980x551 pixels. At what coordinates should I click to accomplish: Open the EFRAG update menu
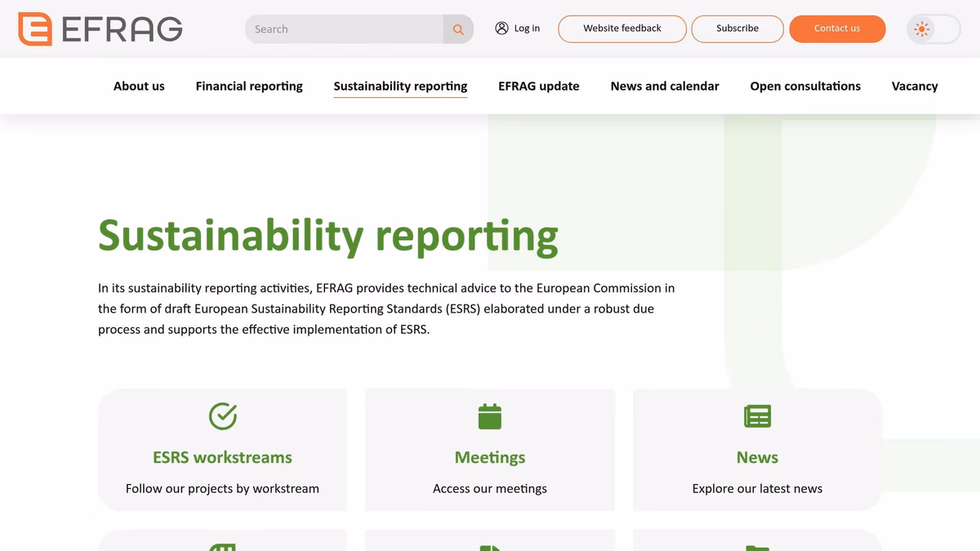pyautogui.click(x=538, y=87)
